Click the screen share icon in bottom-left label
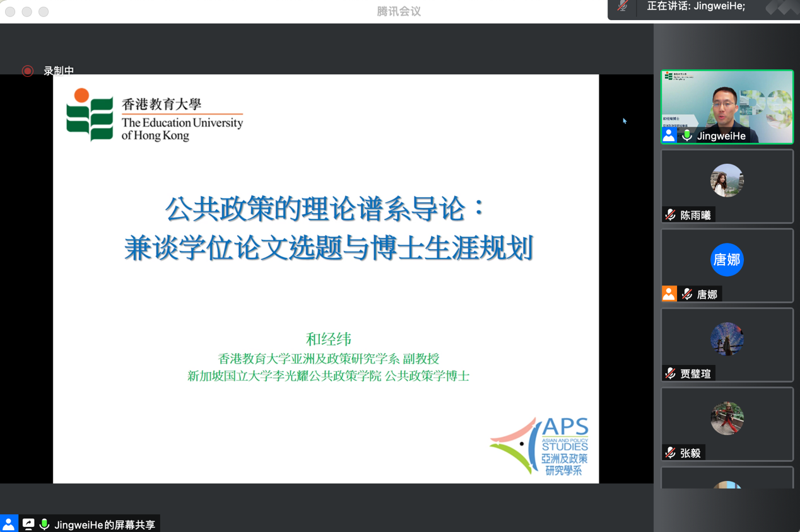 click(28, 524)
